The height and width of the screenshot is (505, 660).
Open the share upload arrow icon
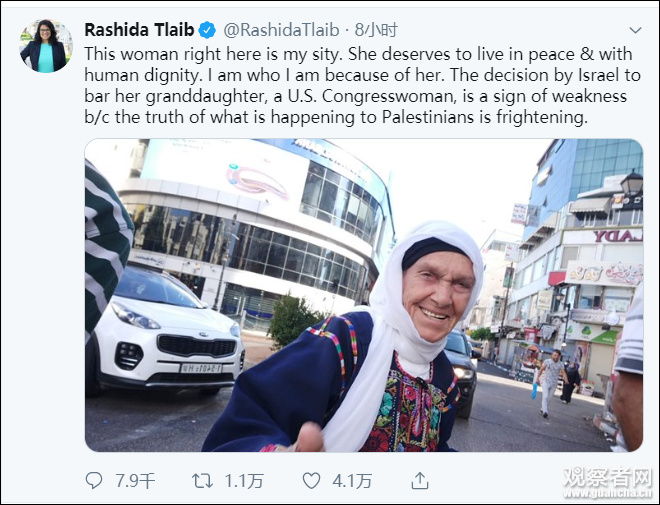tap(420, 480)
